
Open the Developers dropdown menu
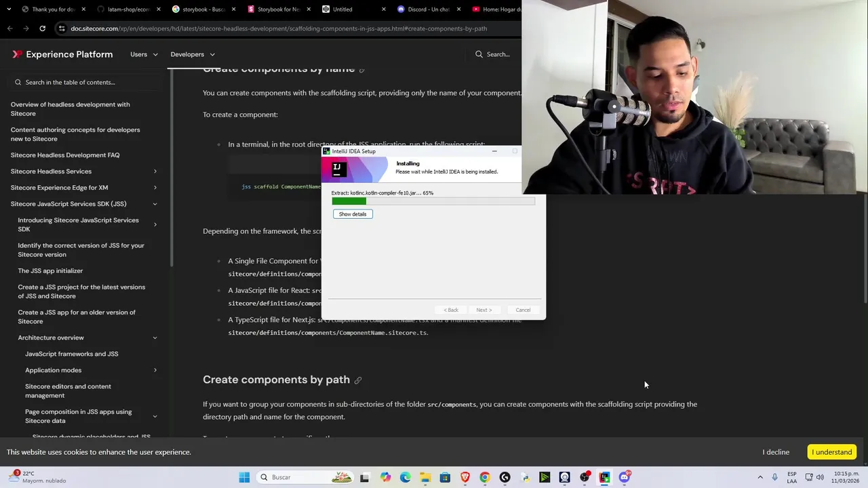point(193,54)
